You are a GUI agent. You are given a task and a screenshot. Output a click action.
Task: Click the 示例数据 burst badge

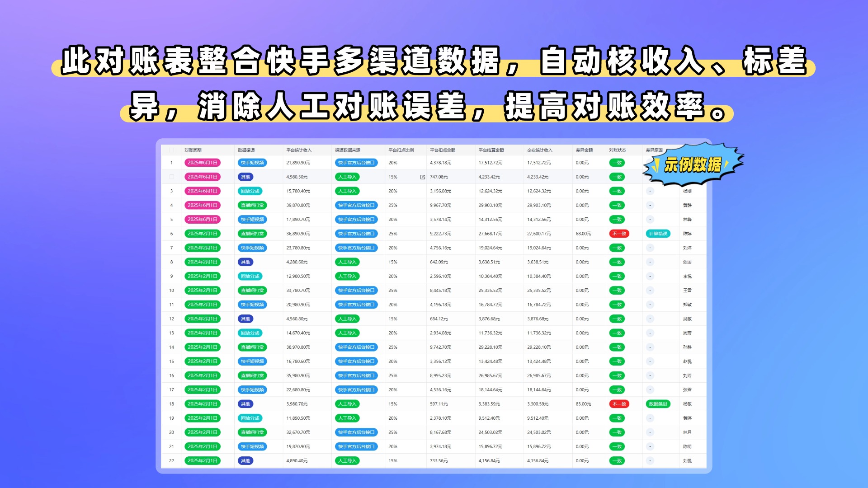693,165
